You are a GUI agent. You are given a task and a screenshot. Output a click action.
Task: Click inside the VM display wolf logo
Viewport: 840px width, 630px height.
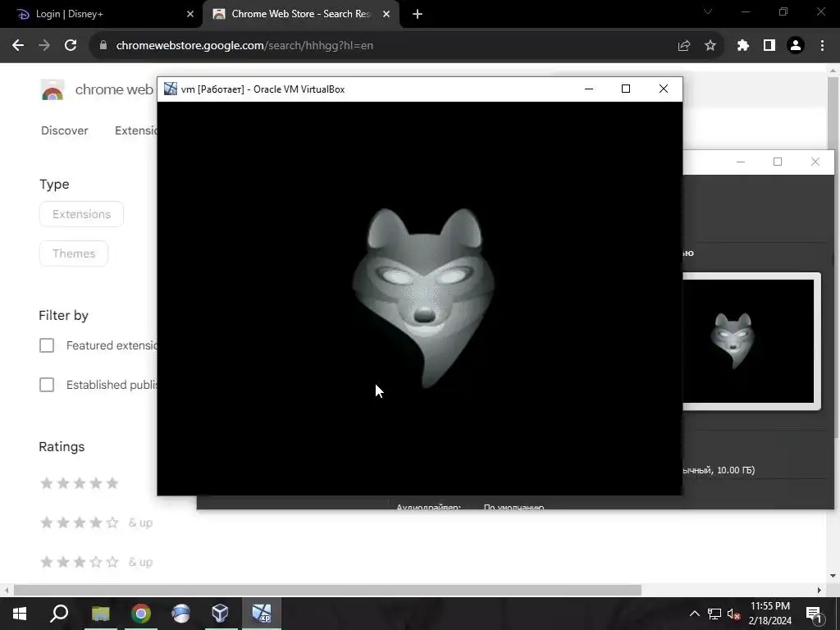[x=423, y=297]
